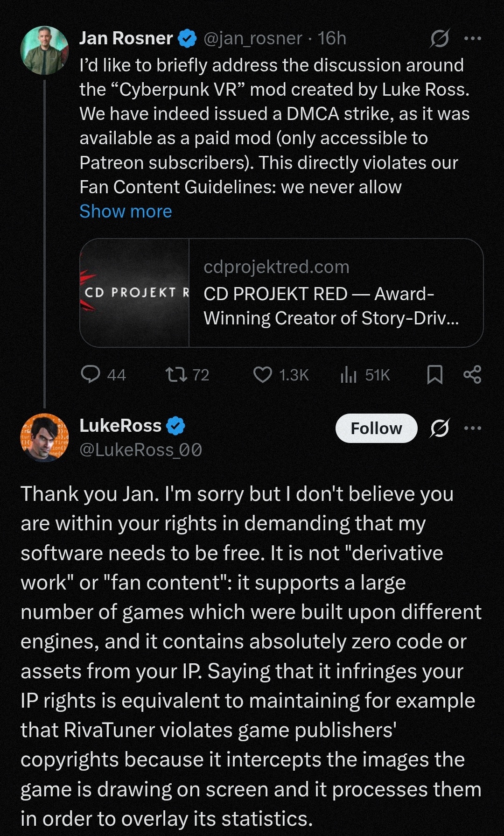Follow the LukeRoss account
Screen dimensions: 504x836
376,428
